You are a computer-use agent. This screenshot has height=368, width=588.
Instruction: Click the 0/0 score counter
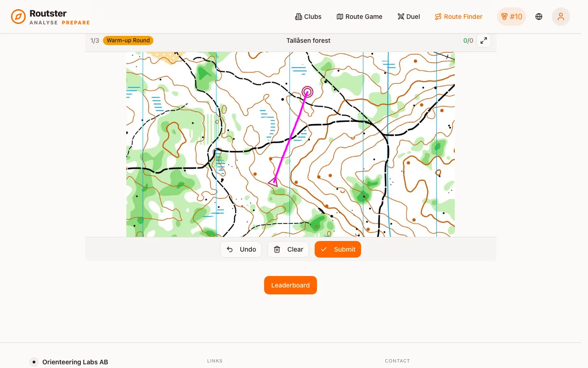pyautogui.click(x=468, y=40)
